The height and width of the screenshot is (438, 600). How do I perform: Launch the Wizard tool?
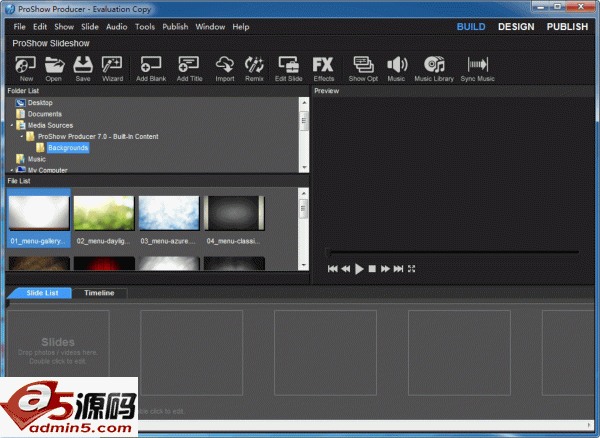tap(112, 69)
